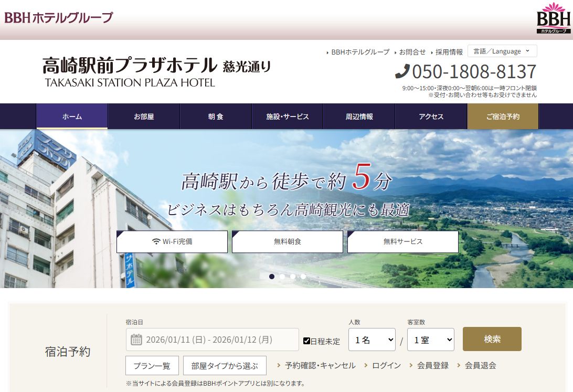Viewport: 573px width, 392px height.
Task: Switch to the お部屋 navigation tab
Action: [144, 116]
